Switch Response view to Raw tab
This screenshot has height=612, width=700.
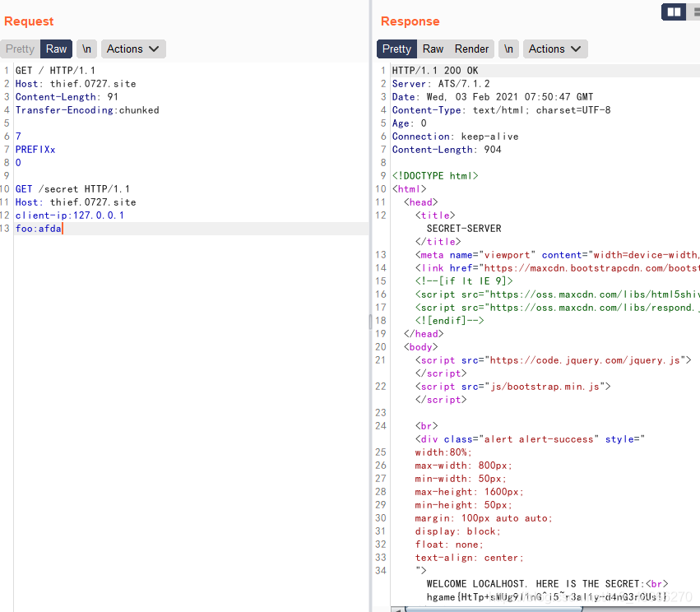point(433,49)
